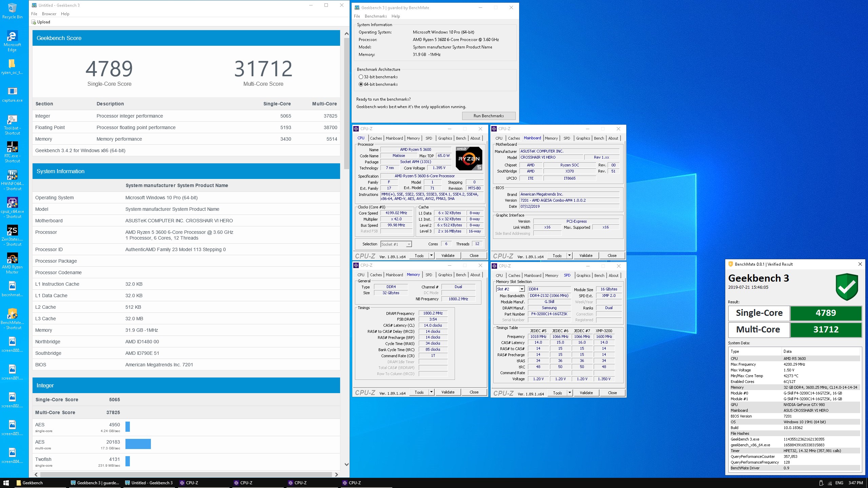Launch Microsoft Edge from the desktop

12,41
